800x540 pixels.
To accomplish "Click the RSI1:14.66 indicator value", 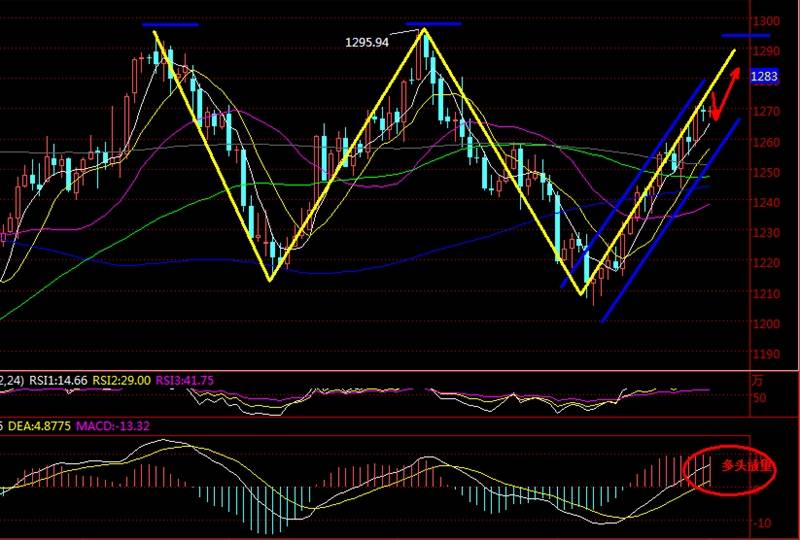I will (58, 380).
